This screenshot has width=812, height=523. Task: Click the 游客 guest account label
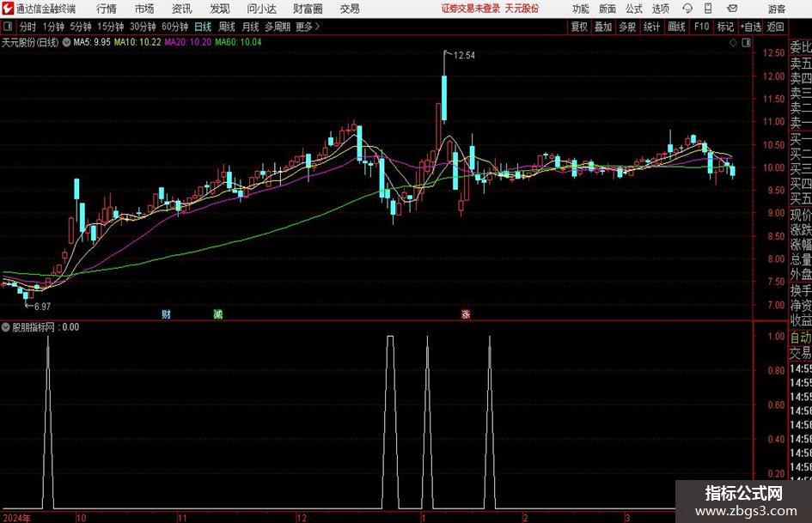[777, 9]
